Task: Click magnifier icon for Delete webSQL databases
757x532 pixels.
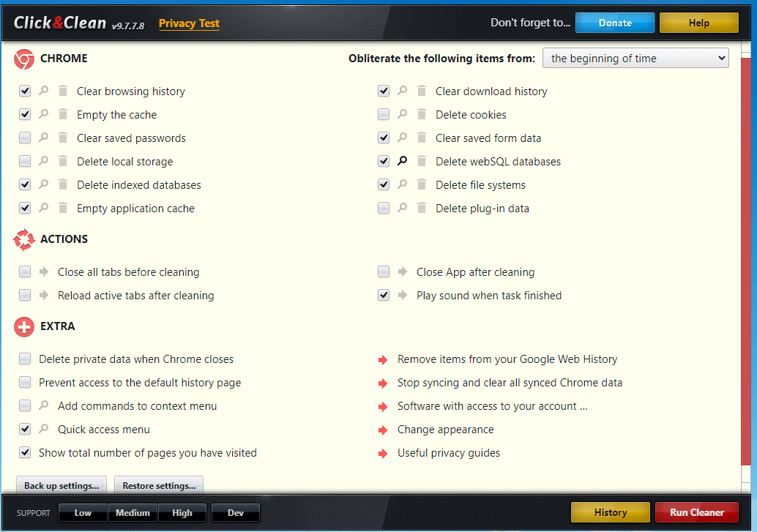Action: coord(403,162)
